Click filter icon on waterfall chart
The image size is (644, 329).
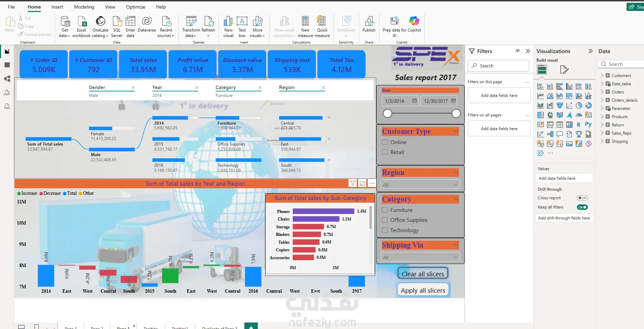tap(352, 184)
